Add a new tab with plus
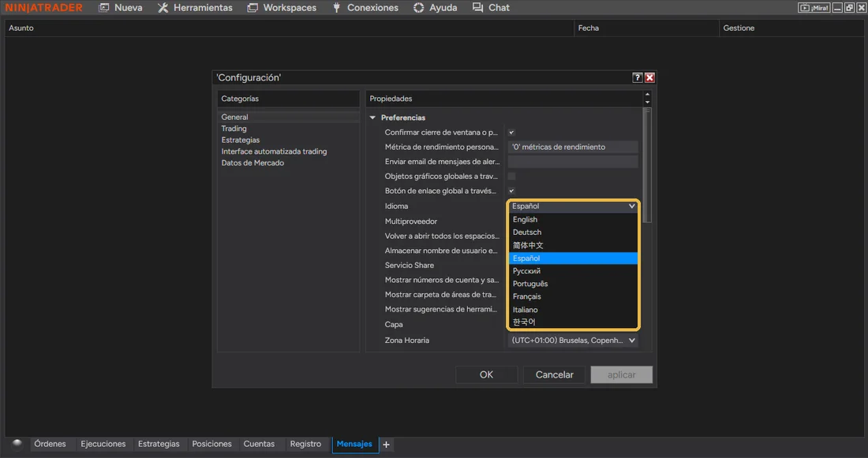Viewport: 868px width, 458px height. pyautogui.click(x=387, y=444)
